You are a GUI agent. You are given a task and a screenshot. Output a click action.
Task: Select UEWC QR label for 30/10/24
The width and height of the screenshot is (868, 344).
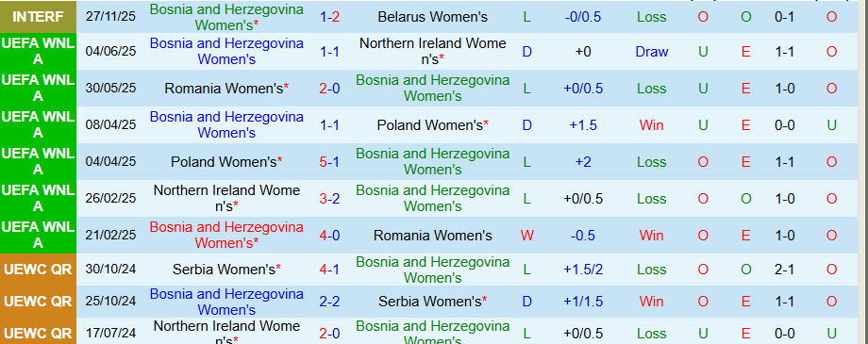tap(38, 270)
